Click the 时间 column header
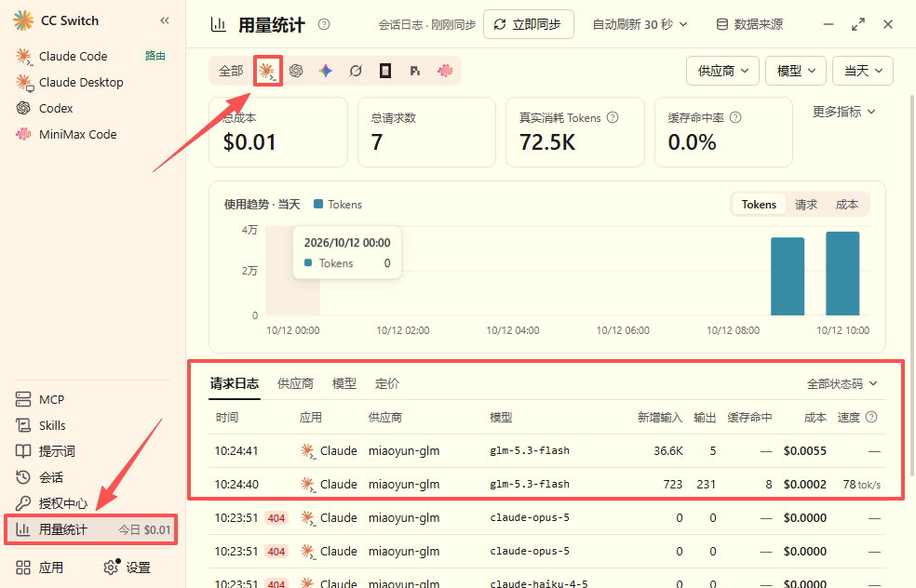 point(227,418)
